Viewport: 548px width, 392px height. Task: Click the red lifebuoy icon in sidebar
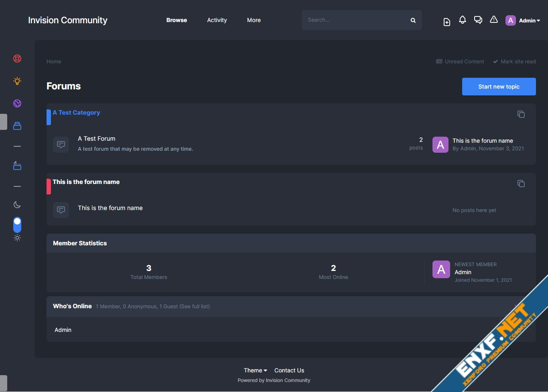[x=17, y=59]
